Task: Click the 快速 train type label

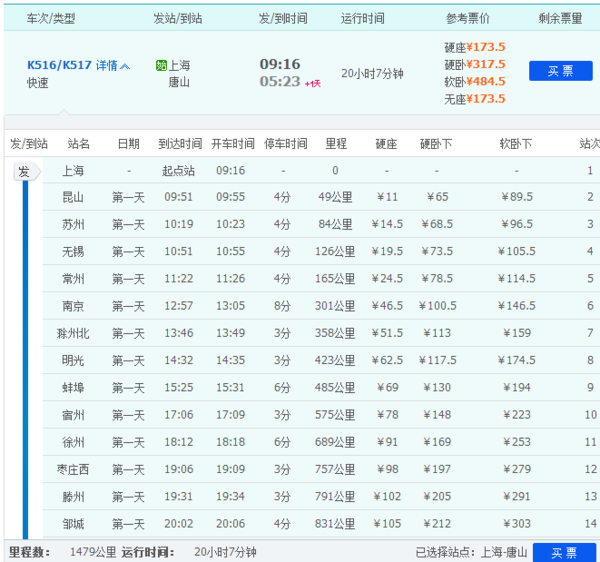Action: pyautogui.click(x=38, y=83)
